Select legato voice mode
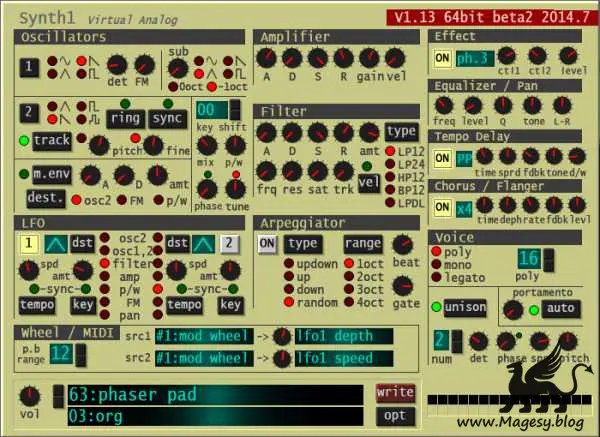Screen dimensions: 600x437 pos(436,277)
